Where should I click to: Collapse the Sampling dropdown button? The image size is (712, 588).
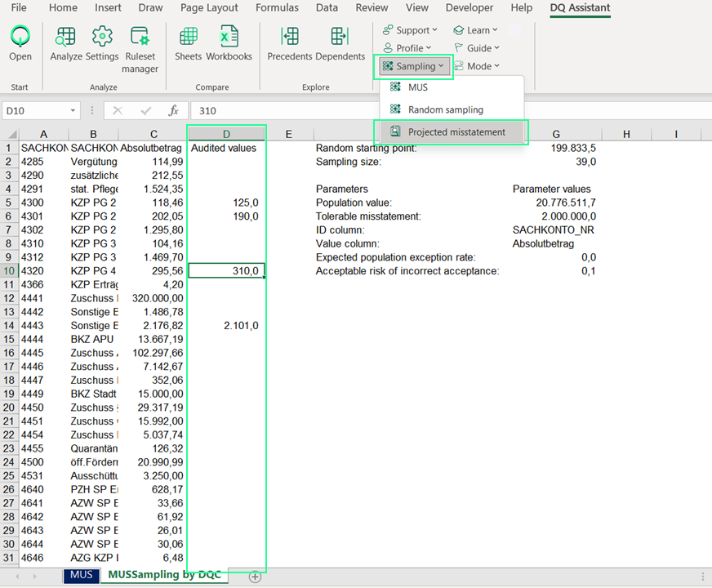(413, 66)
